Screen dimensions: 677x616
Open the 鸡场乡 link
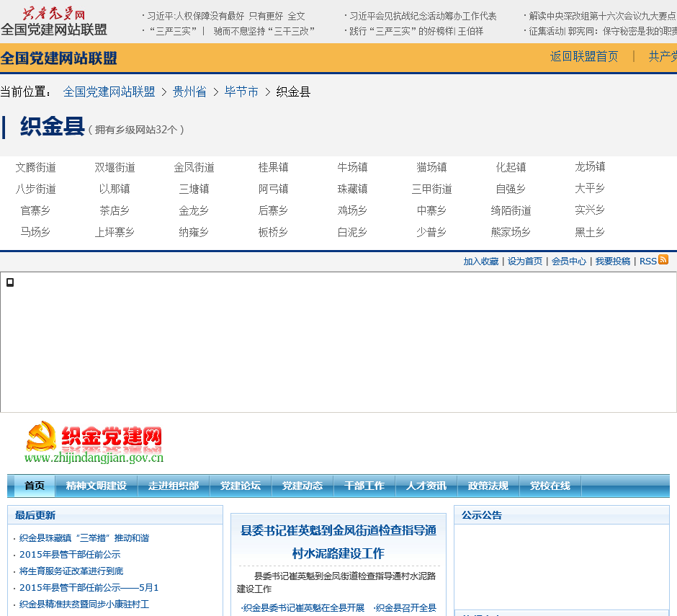[x=352, y=210]
